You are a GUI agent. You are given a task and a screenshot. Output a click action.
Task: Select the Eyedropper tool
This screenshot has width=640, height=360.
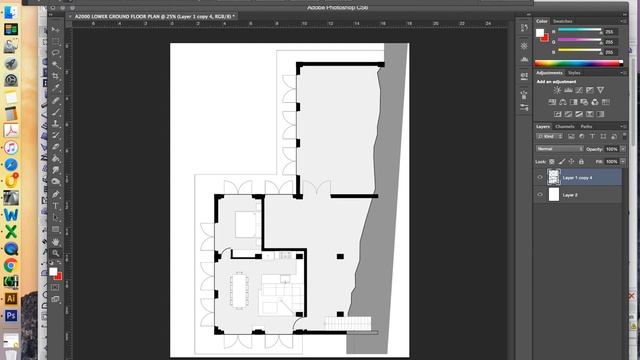click(x=56, y=88)
